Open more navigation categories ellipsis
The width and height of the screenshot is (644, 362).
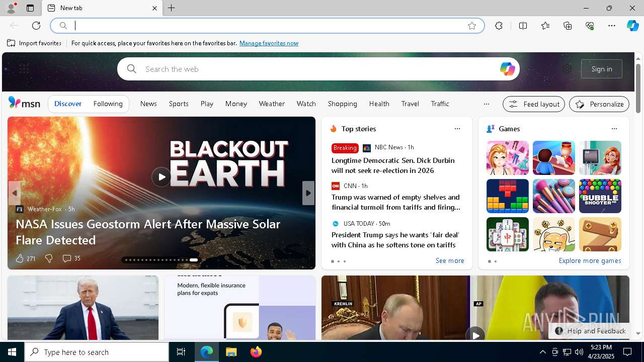(x=487, y=104)
